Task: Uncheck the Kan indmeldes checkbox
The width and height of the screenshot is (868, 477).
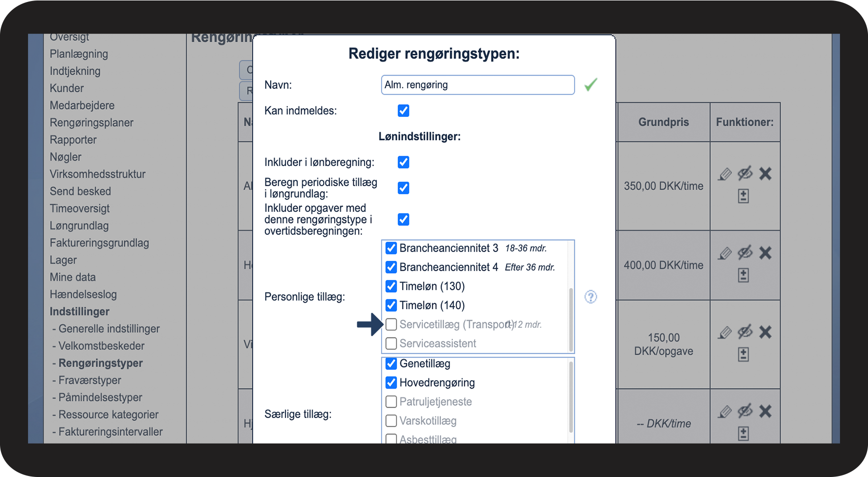Action: tap(403, 111)
